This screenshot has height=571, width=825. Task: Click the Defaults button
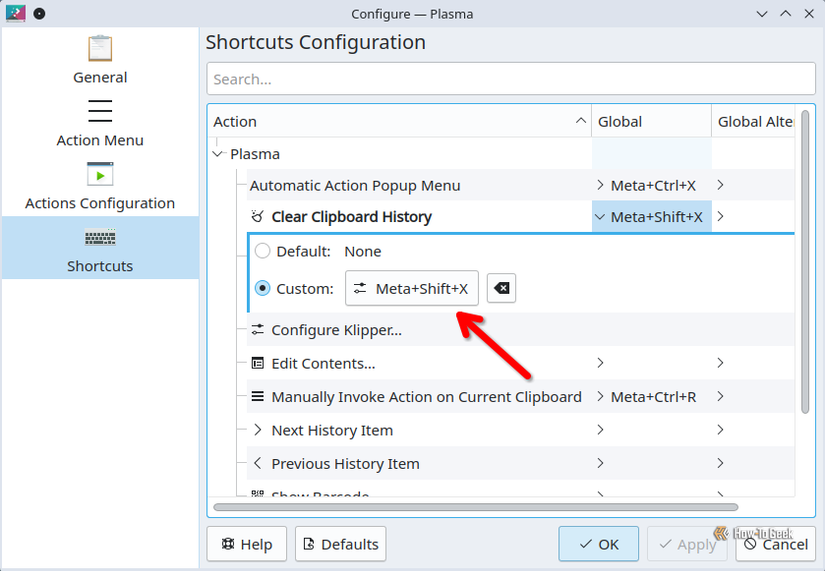pyautogui.click(x=340, y=544)
